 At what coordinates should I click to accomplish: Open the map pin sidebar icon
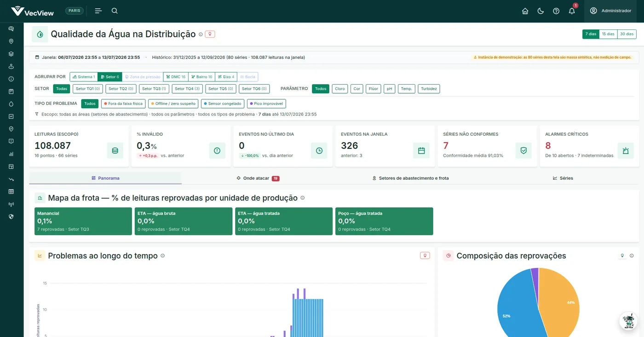point(11,41)
